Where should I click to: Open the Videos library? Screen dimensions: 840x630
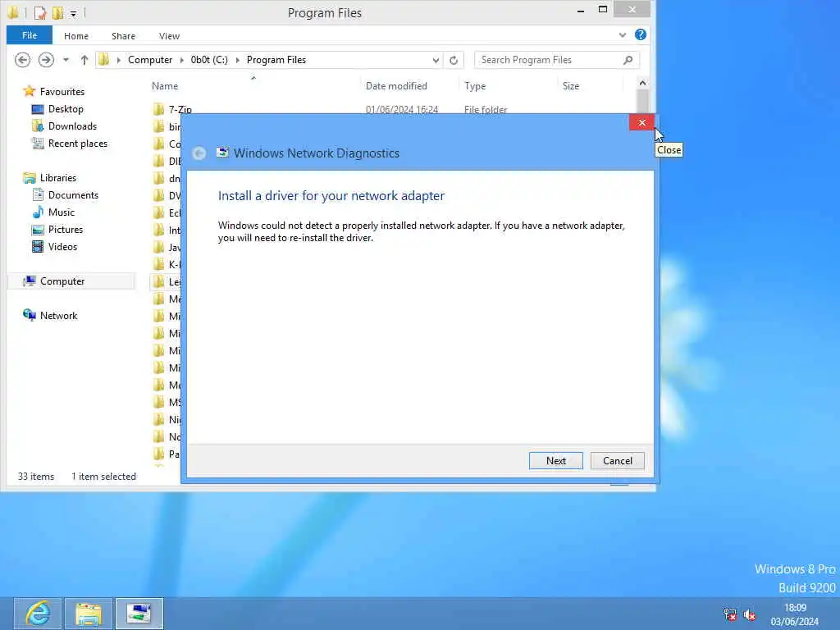62,246
